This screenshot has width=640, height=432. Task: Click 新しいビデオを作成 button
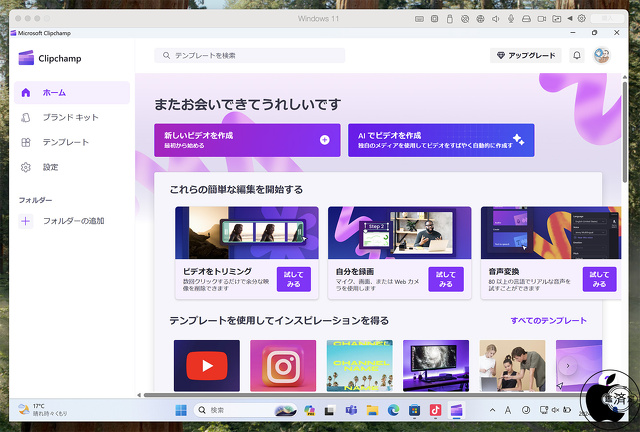coord(247,140)
